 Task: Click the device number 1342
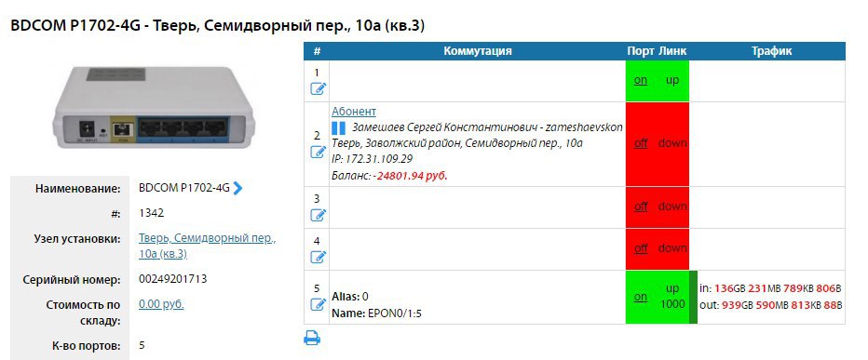(151, 213)
